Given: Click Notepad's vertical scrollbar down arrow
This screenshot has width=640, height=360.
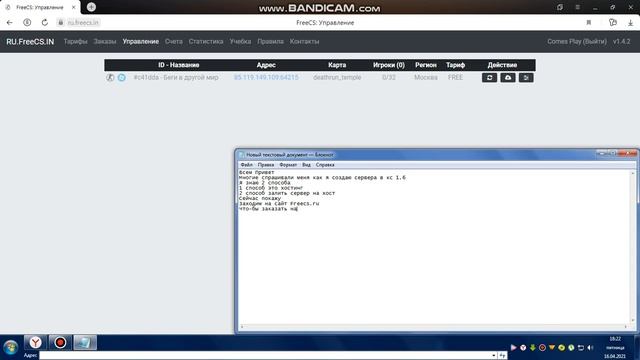Looking at the screenshot, I should (633, 321).
